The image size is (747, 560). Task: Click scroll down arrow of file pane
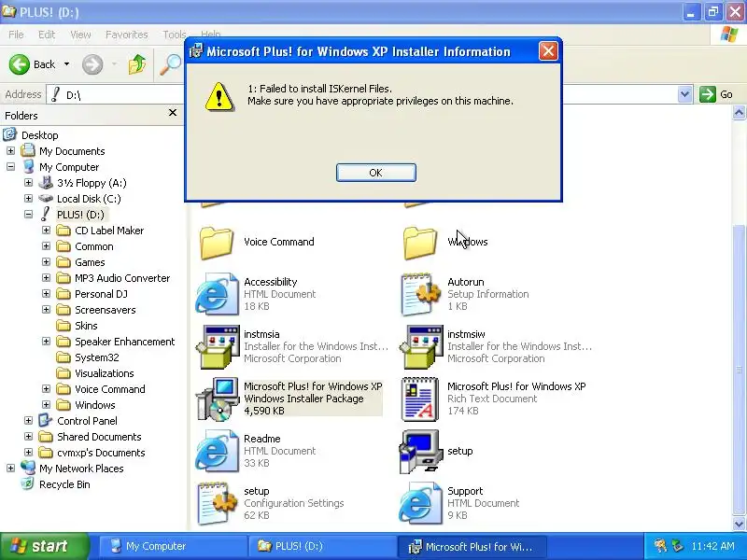click(x=739, y=525)
